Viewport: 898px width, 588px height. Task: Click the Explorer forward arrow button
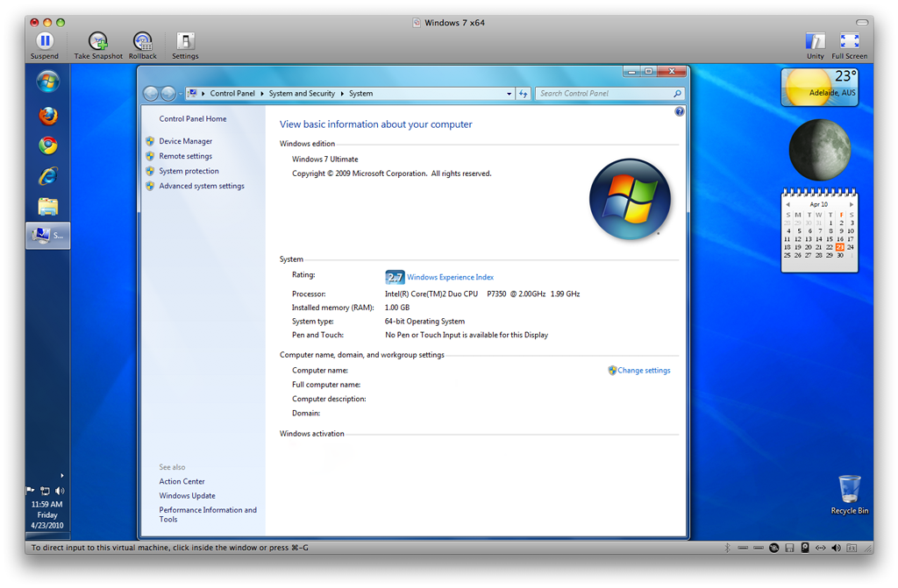pyautogui.click(x=167, y=93)
